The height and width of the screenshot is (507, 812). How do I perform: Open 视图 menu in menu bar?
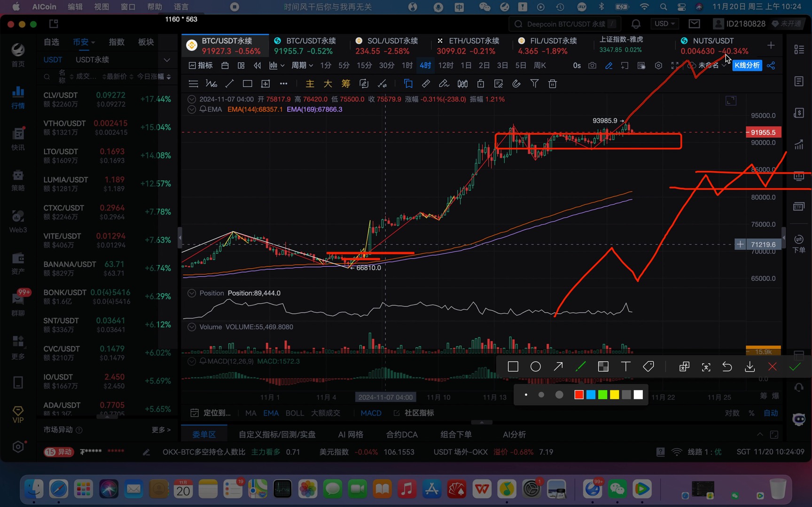[x=101, y=7]
